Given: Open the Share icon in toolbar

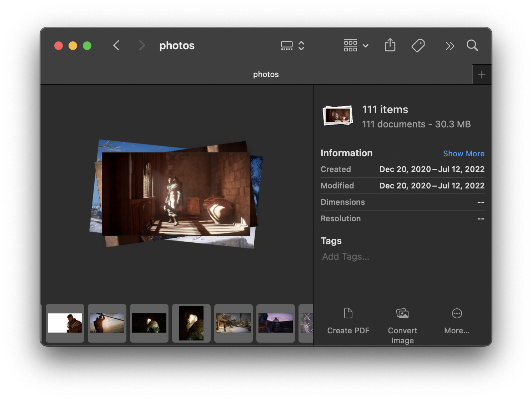Looking at the screenshot, I should [390, 45].
